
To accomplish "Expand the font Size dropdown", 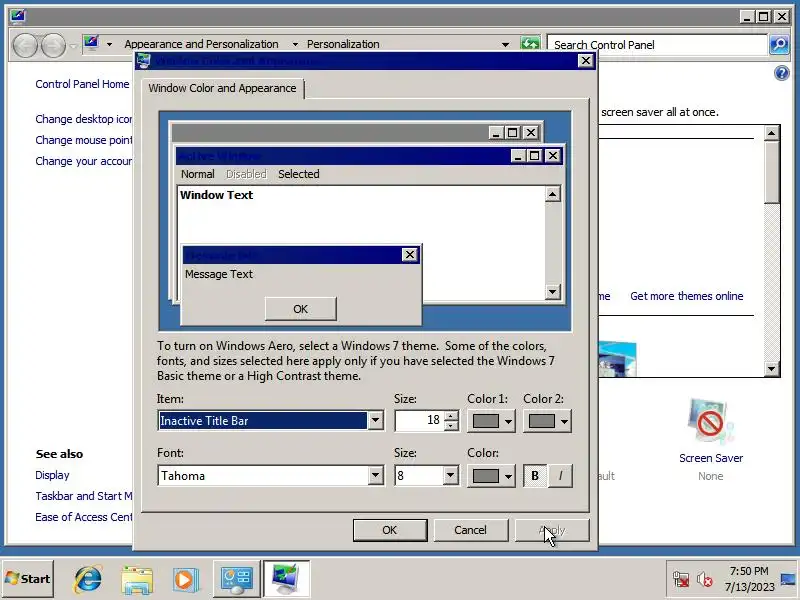I will pos(450,476).
